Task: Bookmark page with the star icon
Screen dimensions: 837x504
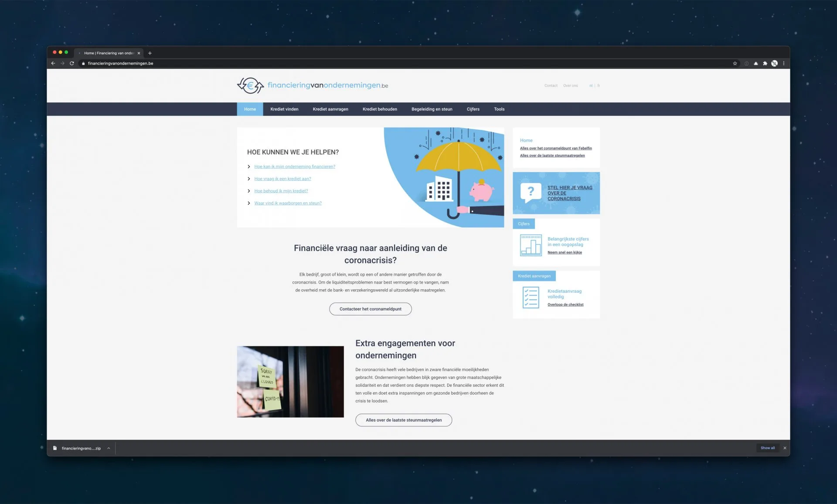Action: pyautogui.click(x=735, y=64)
